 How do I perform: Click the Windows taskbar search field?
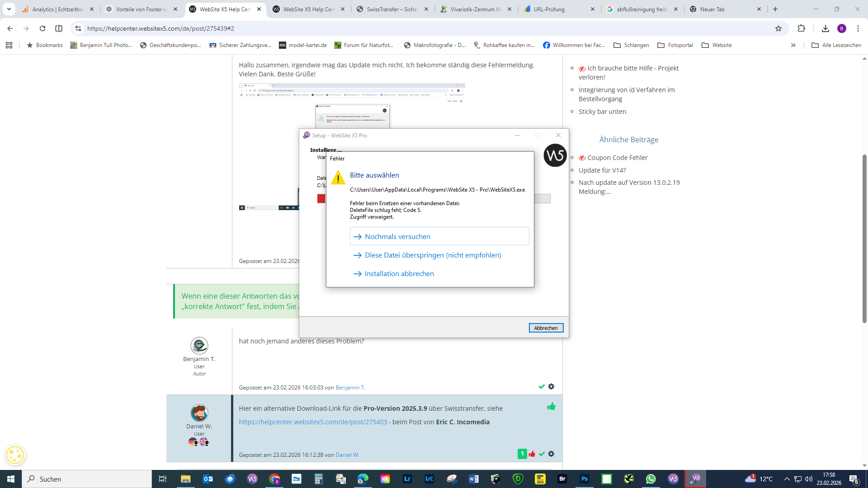pyautogui.click(x=87, y=479)
